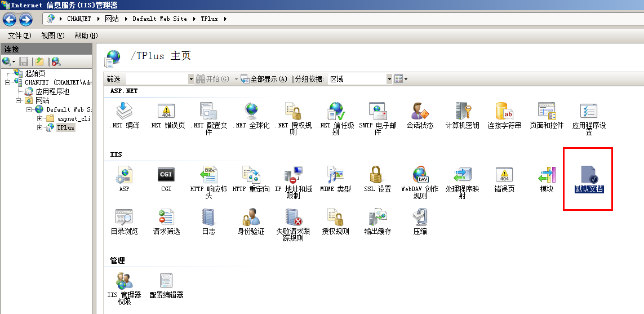Open the .NET 错误页 feature
644x314 pixels.
[166, 116]
